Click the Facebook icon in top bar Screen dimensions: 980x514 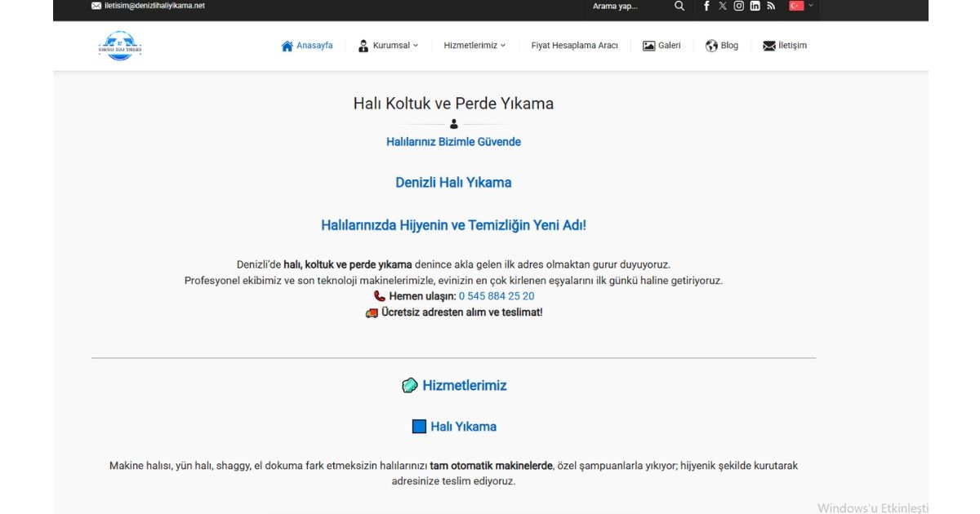click(x=706, y=6)
